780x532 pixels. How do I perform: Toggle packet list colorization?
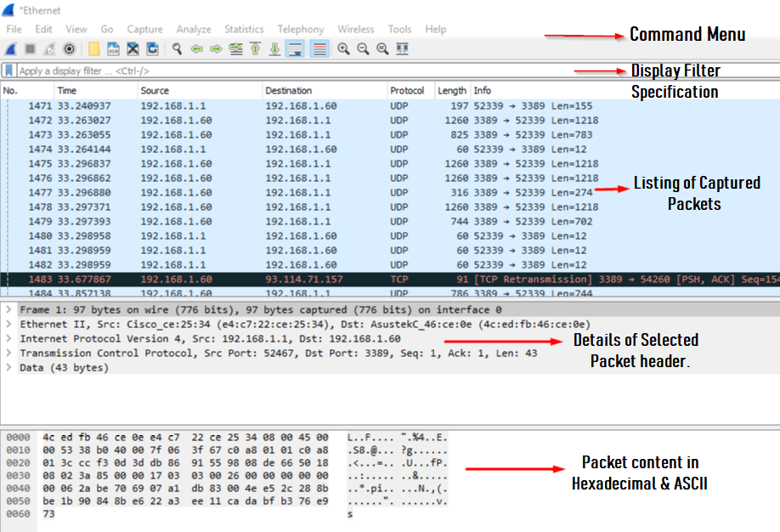(x=319, y=49)
